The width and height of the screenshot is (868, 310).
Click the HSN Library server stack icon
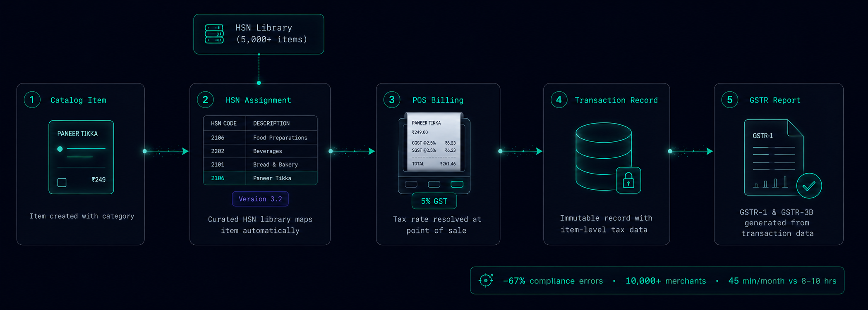pyautogui.click(x=214, y=34)
